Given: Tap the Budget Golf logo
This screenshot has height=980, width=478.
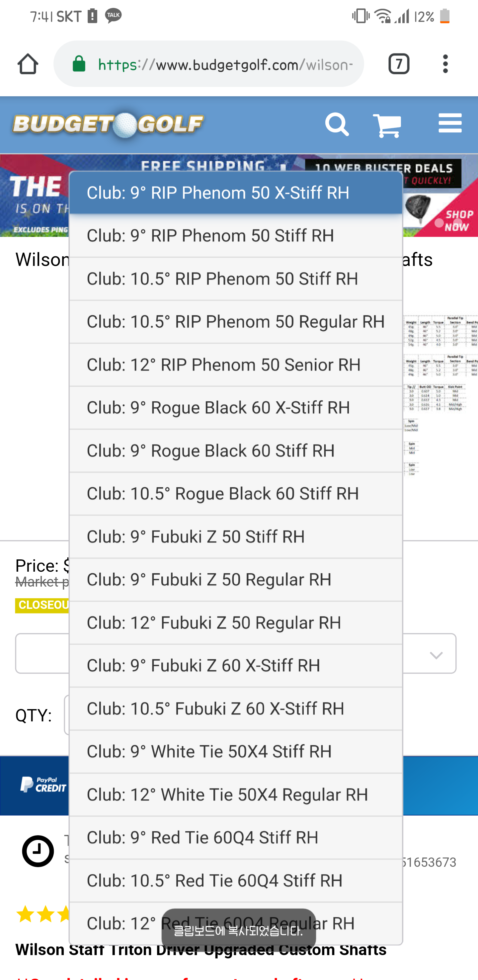Looking at the screenshot, I should point(108,124).
